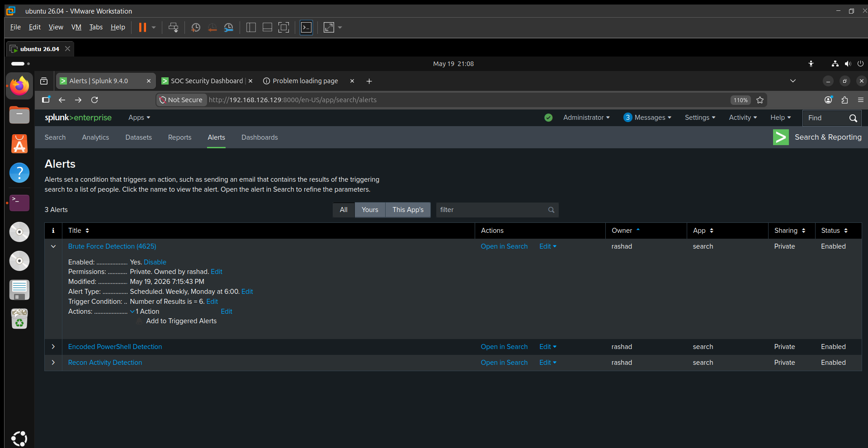Reload the Firefox page
The height and width of the screenshot is (448, 868).
click(x=94, y=100)
